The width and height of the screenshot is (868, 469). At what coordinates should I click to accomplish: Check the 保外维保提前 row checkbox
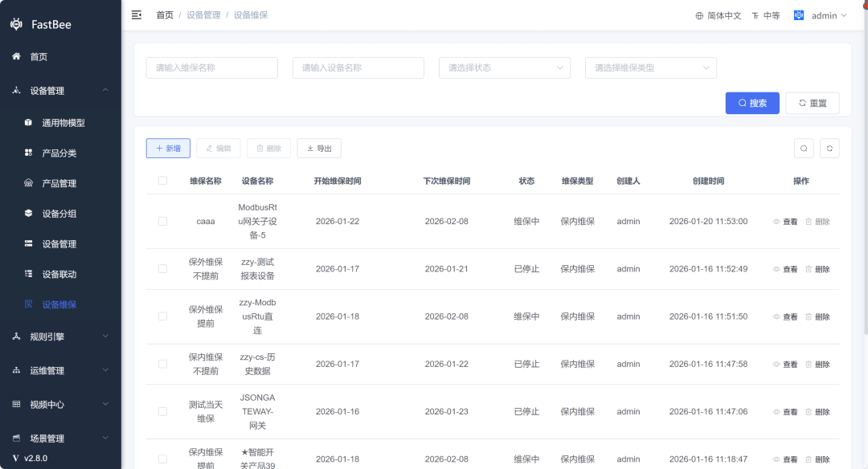[x=162, y=316]
